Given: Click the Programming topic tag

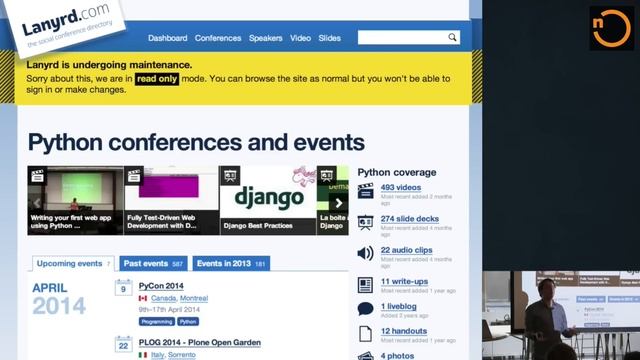Looking at the screenshot, I should pyautogui.click(x=157, y=322).
